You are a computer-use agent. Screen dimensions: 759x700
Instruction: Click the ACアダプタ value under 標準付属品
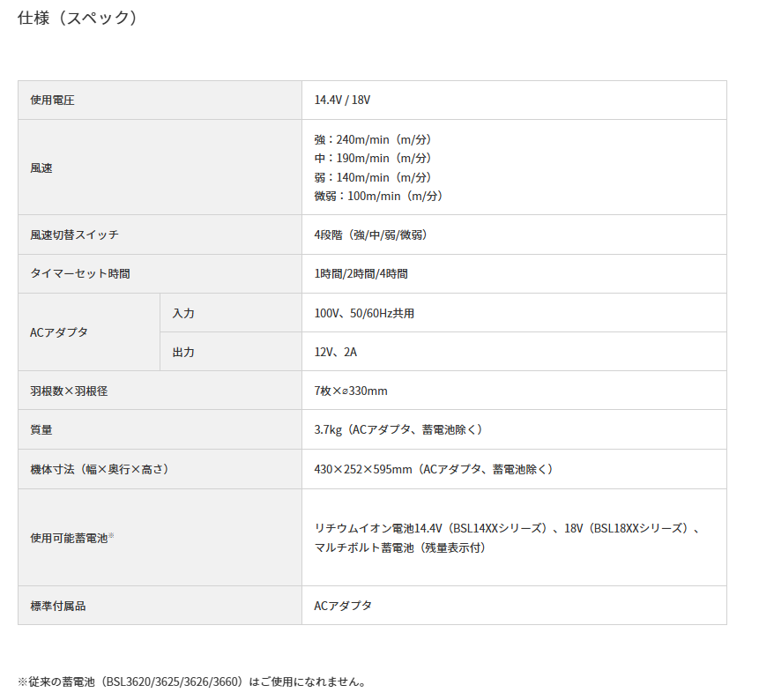343,606
